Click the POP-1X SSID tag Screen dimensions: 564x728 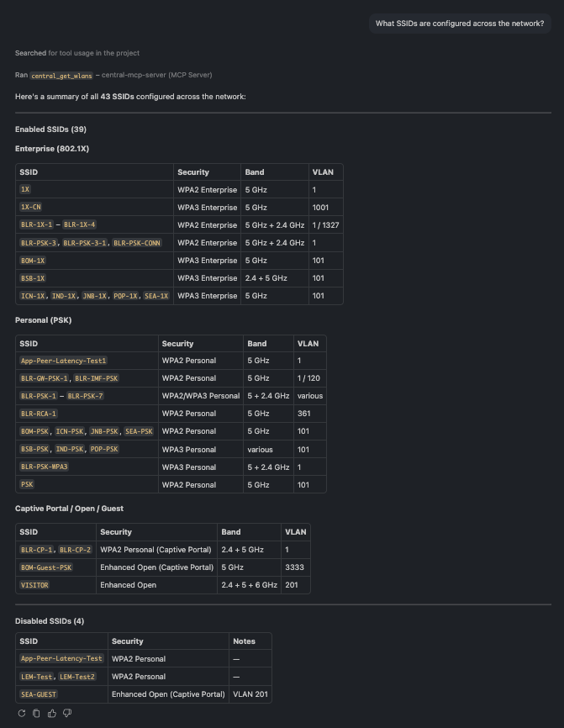pyautogui.click(x=125, y=296)
